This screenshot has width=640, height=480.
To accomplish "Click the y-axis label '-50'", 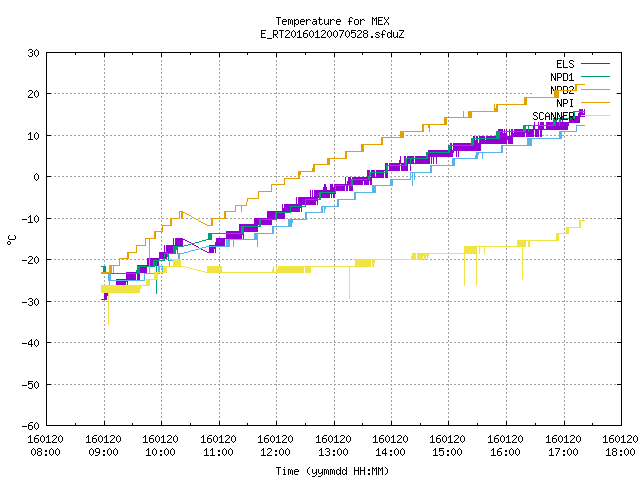I will click(31, 384).
